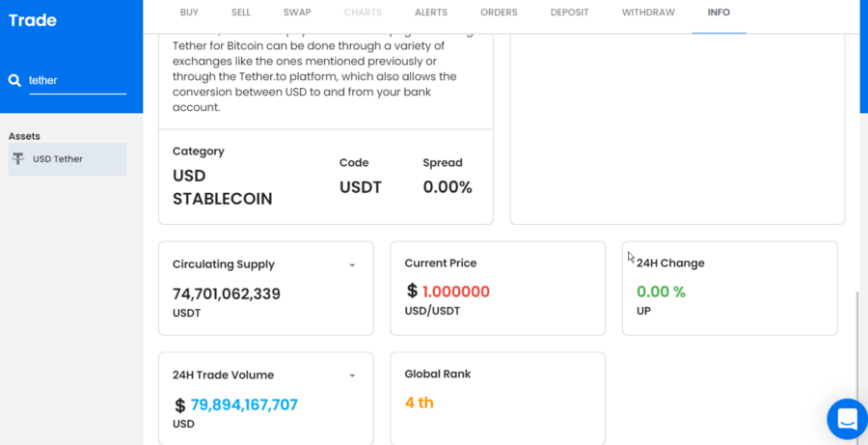
Task: Select USD Tether in the Assets list
Action: 58,159
